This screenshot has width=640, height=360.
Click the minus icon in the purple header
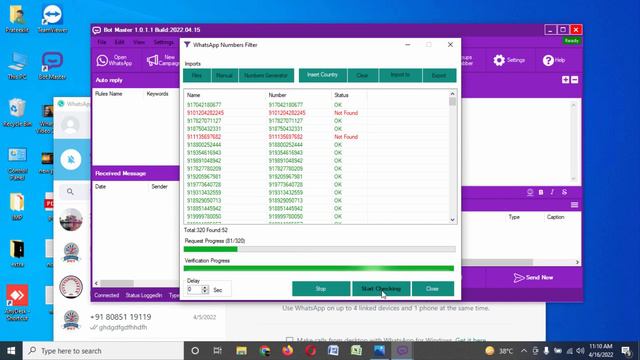pyautogui.click(x=574, y=80)
